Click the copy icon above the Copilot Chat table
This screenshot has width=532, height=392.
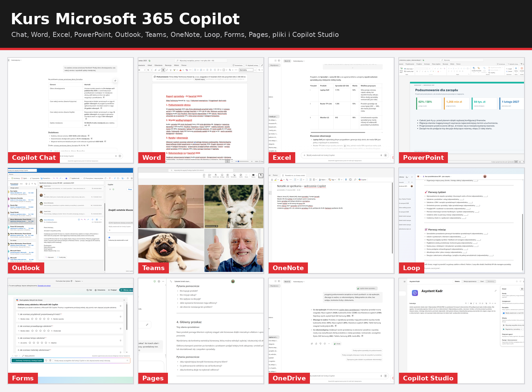[115, 81]
